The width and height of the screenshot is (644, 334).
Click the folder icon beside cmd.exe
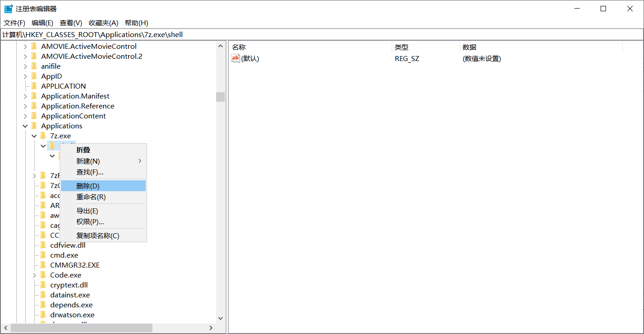43,255
